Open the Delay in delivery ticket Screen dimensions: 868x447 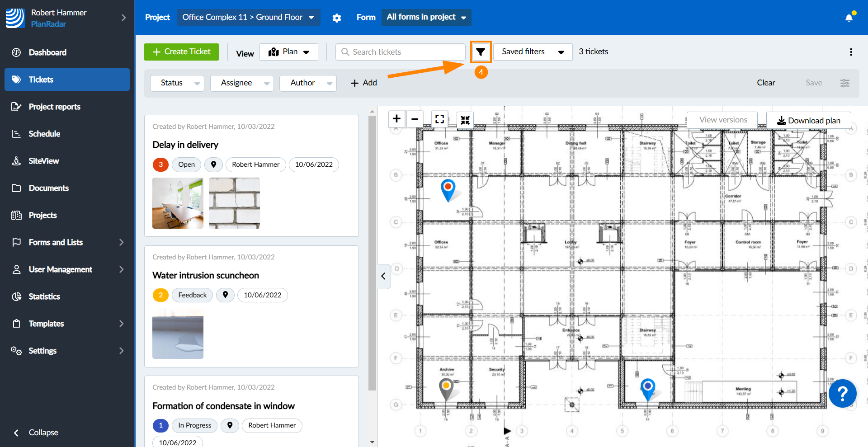[x=185, y=145]
